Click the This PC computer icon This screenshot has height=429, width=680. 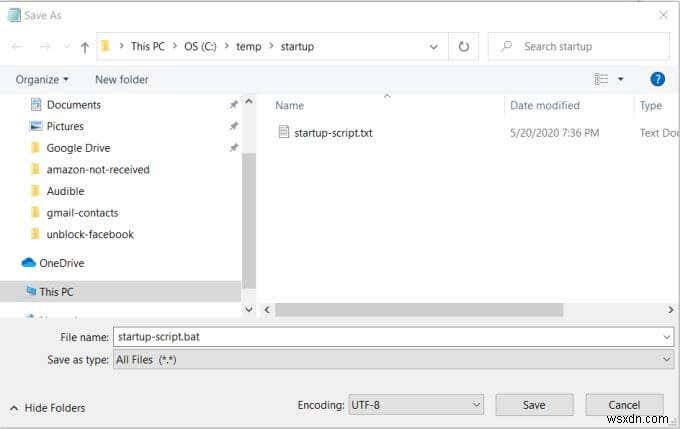[30, 291]
